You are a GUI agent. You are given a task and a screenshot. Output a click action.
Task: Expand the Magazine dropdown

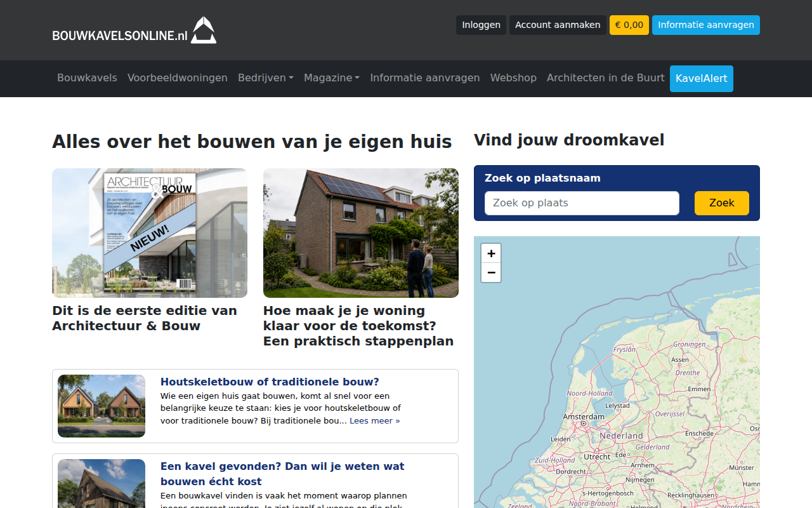point(332,77)
